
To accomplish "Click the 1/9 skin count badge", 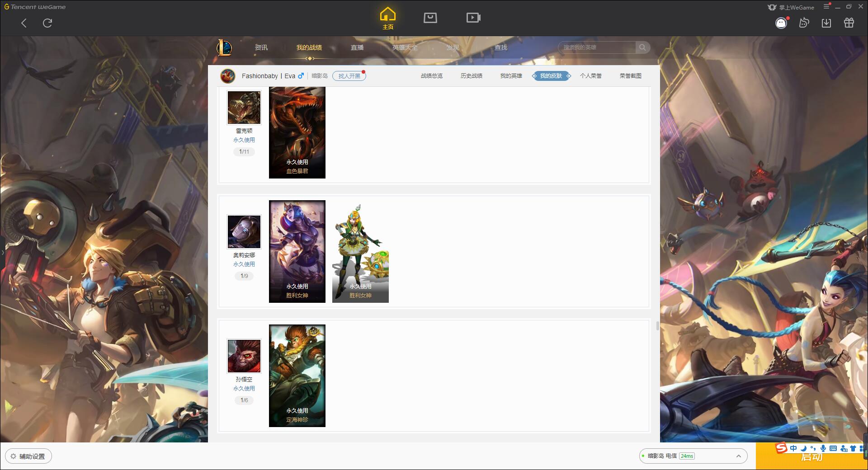I will 244,276.
